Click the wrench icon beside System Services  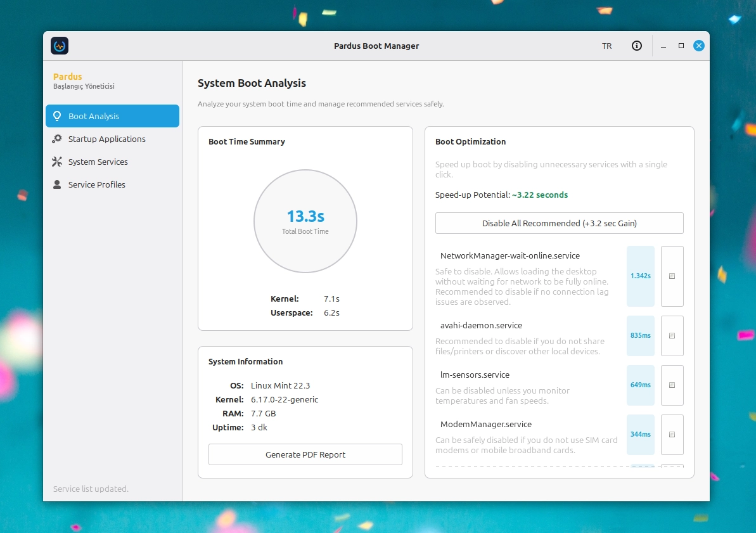[x=57, y=162]
